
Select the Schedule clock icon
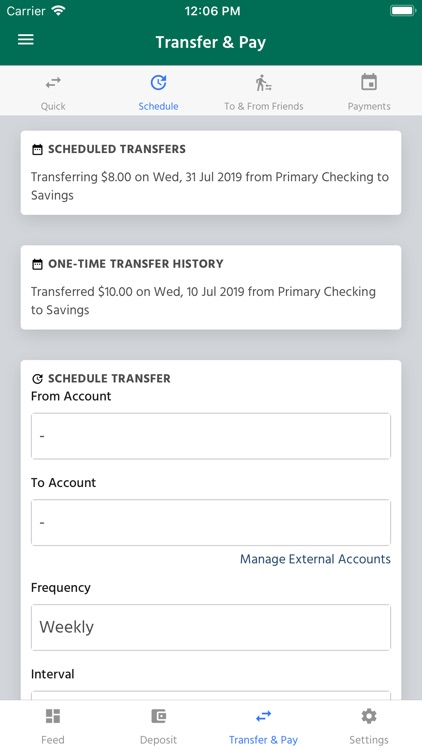tap(158, 83)
